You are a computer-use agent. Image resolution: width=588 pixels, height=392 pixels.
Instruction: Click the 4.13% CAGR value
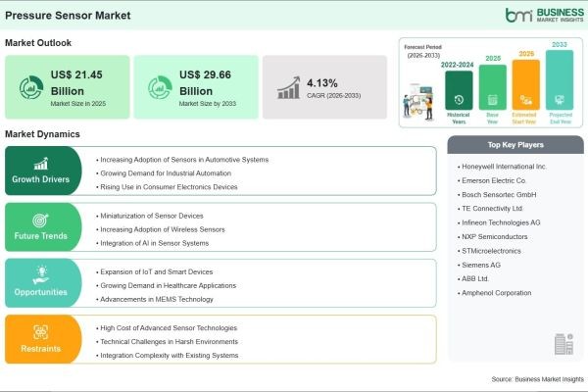(x=322, y=83)
